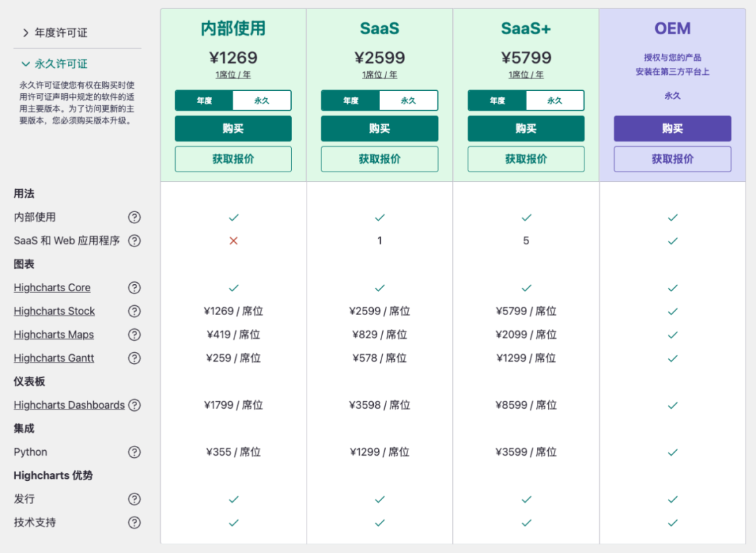
Task: Select 永久 toggle in 内部使用 plan
Action: coord(262,101)
